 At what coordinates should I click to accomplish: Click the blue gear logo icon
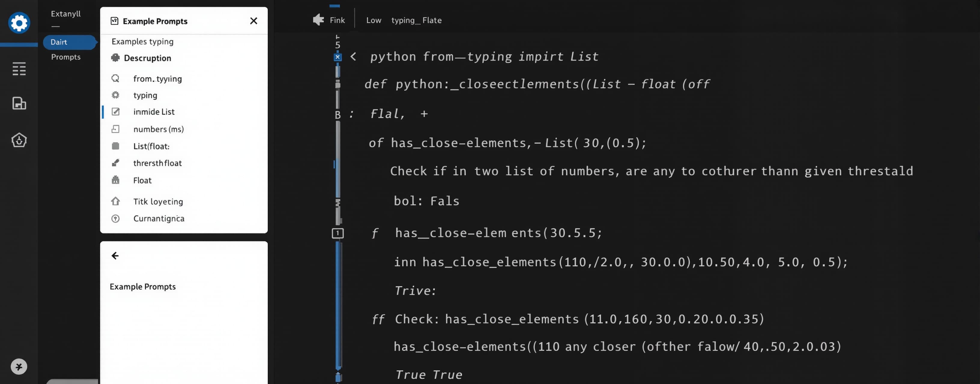(19, 23)
